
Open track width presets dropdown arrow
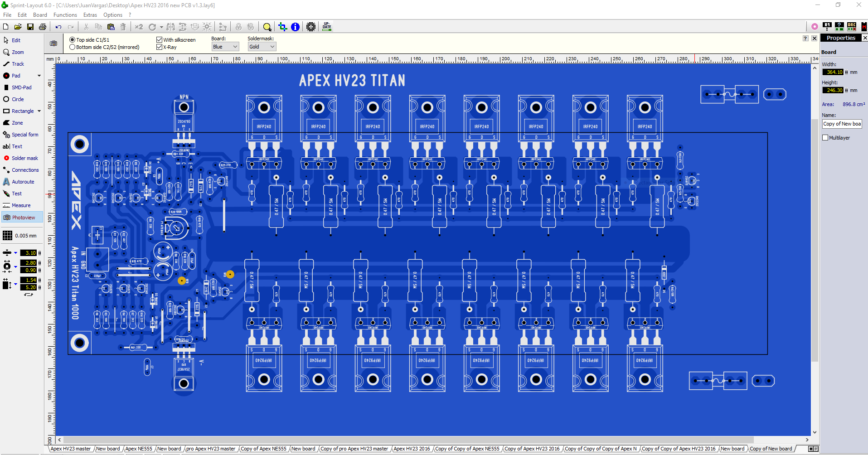tap(15, 253)
